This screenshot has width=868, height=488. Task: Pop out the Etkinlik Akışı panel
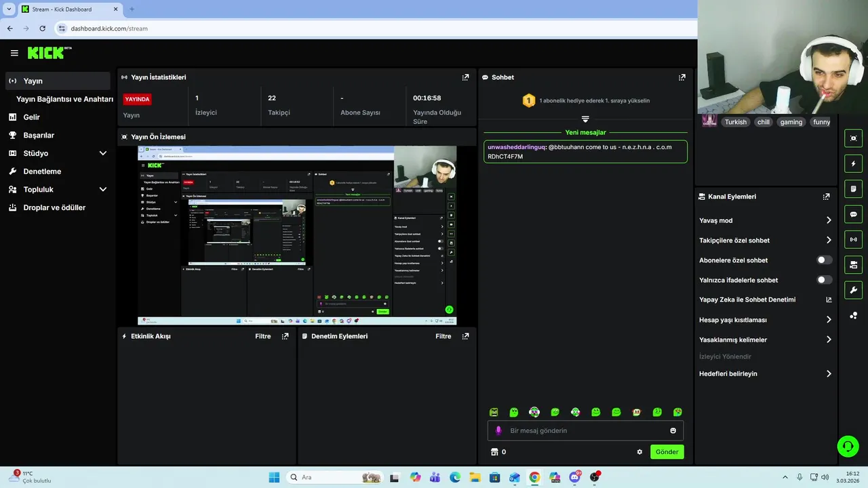point(285,336)
